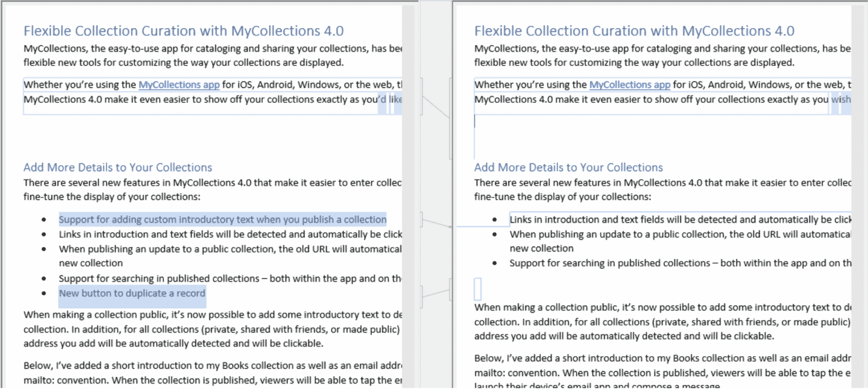Click left pane paragraph 'When making a collection public'
The height and width of the screenshot is (389, 868).
point(212,329)
